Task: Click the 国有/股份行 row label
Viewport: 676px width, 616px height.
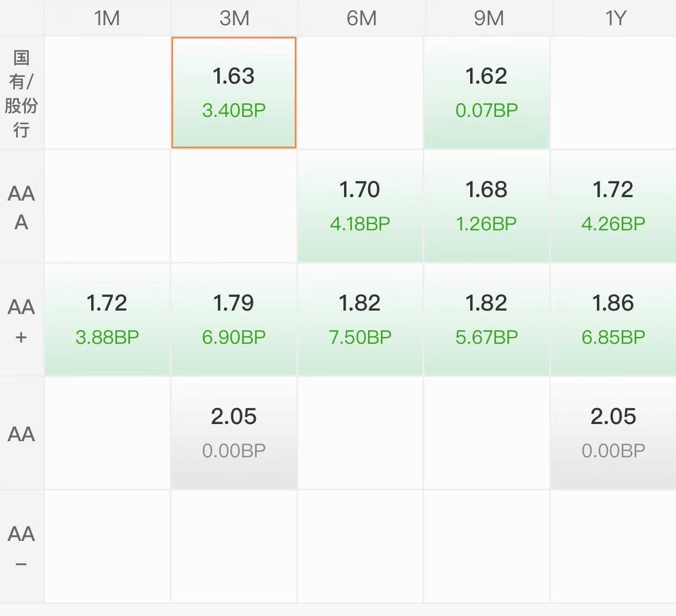Action: point(21,93)
